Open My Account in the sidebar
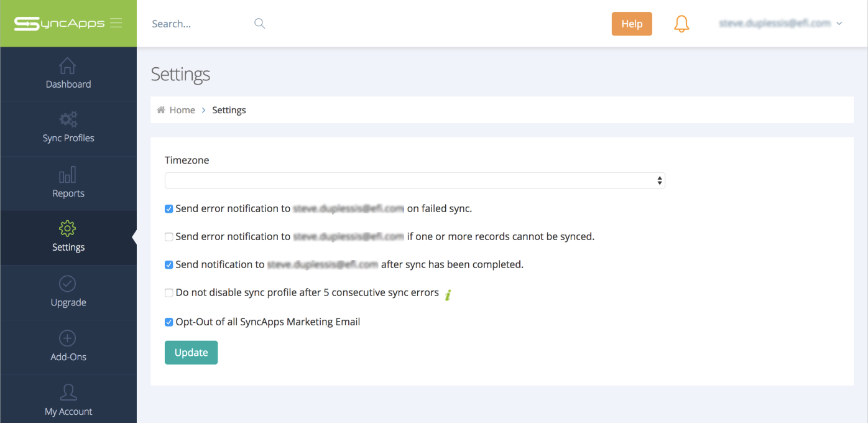 point(68,399)
